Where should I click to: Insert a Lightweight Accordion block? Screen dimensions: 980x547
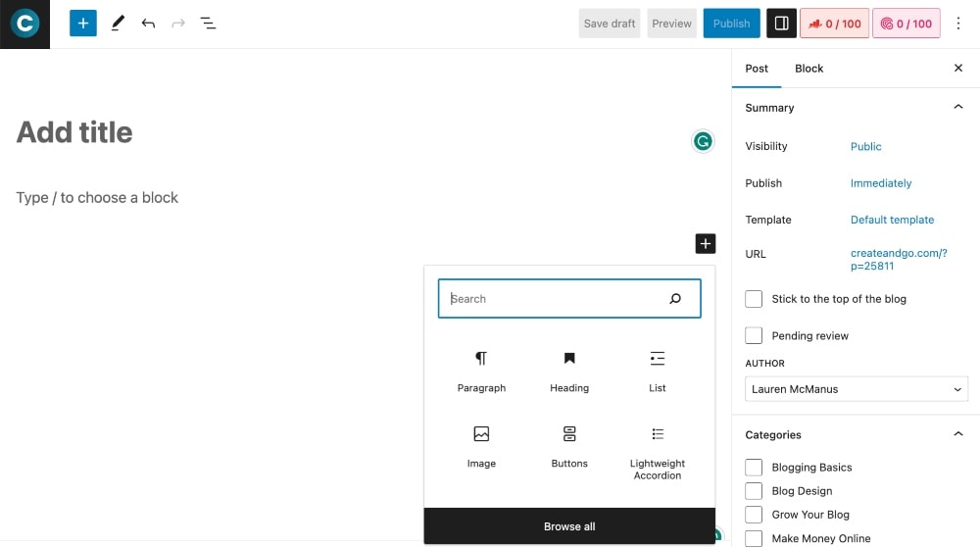(x=658, y=453)
